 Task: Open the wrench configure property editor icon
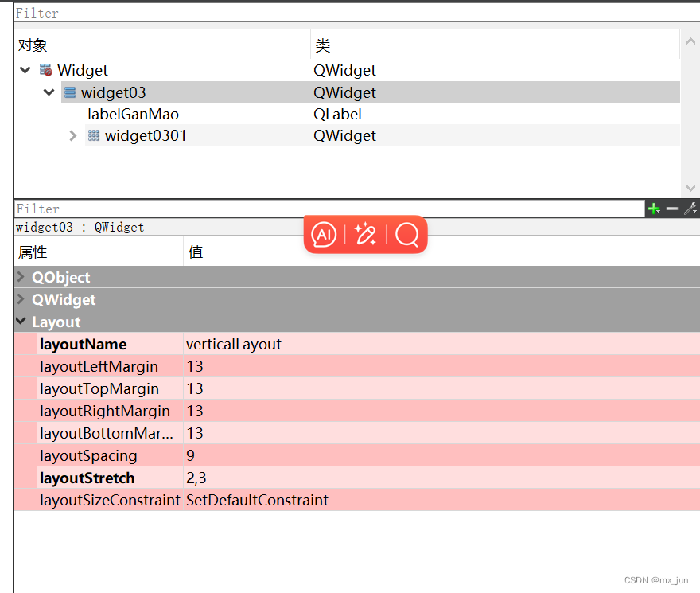click(690, 209)
